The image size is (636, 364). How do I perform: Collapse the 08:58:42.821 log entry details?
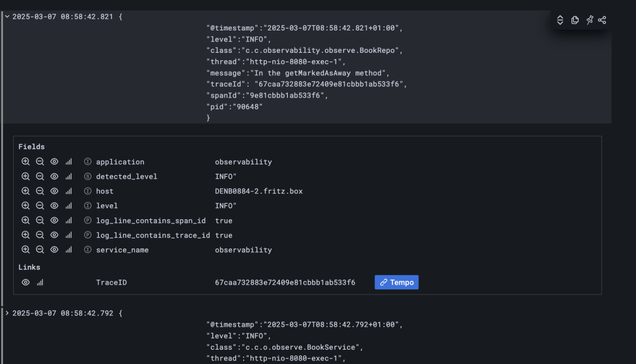point(7,17)
